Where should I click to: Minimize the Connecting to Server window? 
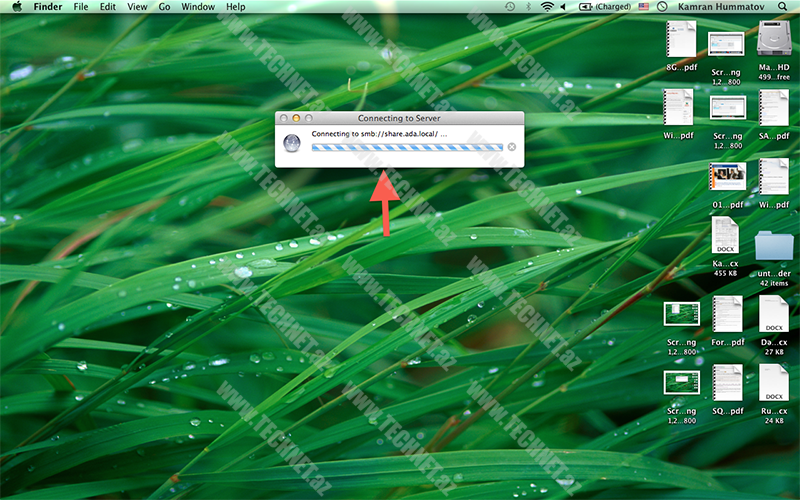pyautogui.click(x=296, y=118)
